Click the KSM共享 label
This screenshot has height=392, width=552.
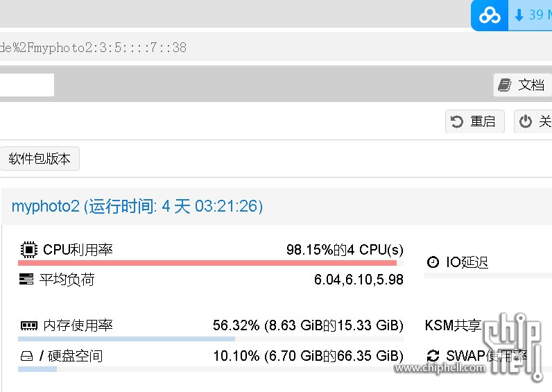pyautogui.click(x=453, y=325)
